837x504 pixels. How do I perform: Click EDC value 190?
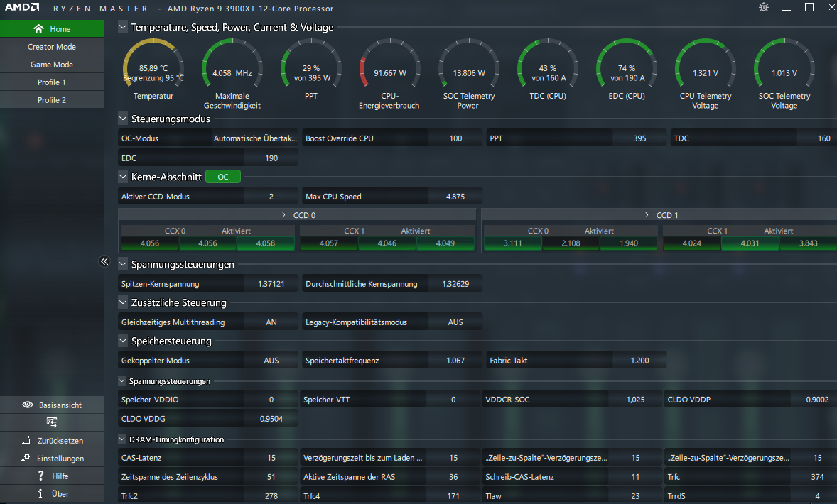pyautogui.click(x=271, y=158)
